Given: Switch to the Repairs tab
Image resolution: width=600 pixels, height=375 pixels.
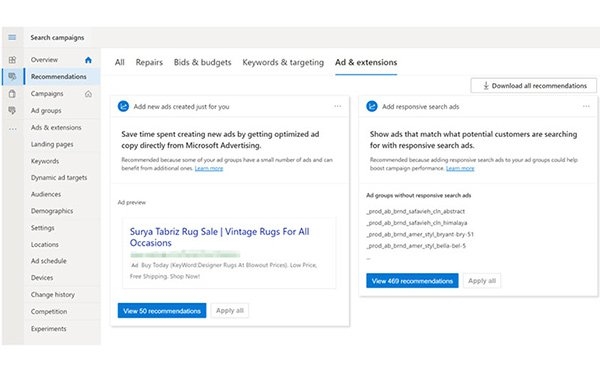Looking at the screenshot, I should (x=149, y=62).
